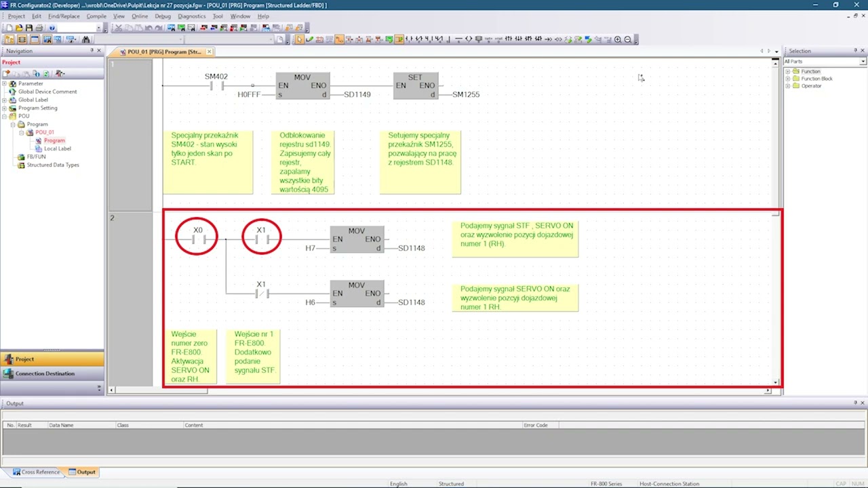The width and height of the screenshot is (868, 488).
Task: Select the SM1255 output variable
Action: tap(466, 94)
